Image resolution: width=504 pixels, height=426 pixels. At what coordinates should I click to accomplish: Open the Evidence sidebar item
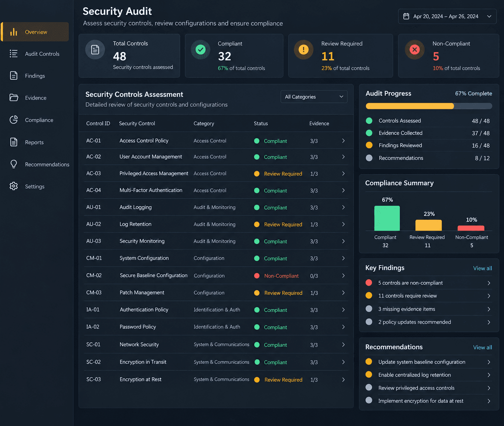click(36, 98)
